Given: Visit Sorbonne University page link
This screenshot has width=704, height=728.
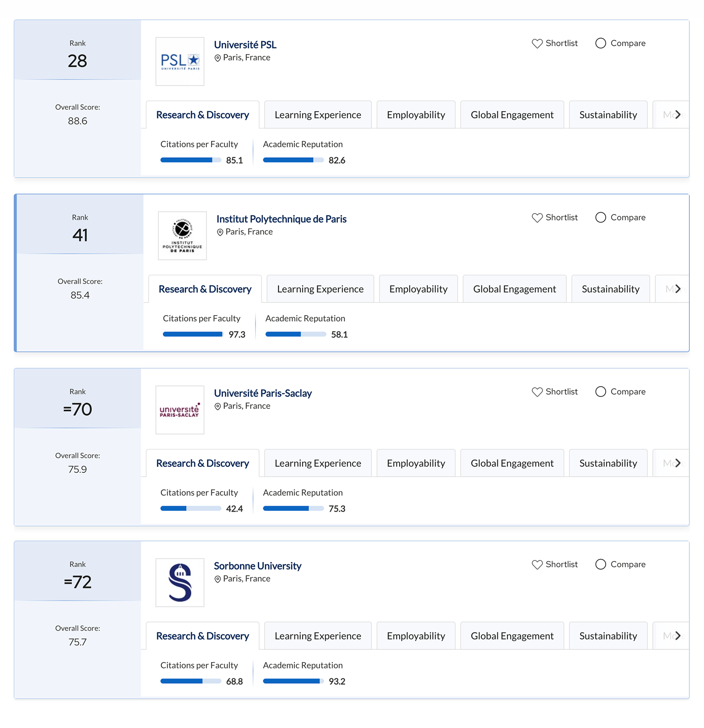Looking at the screenshot, I should click(x=257, y=566).
